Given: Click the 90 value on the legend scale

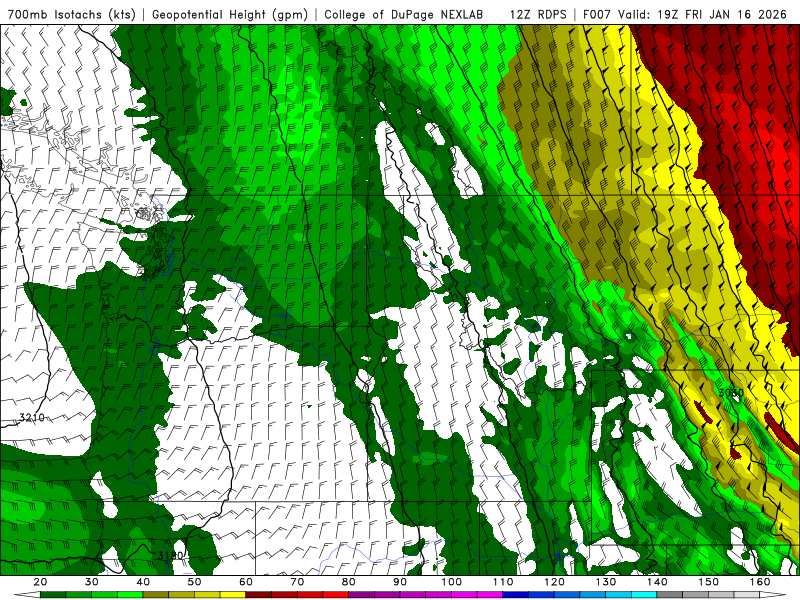Looking at the screenshot, I should click(x=400, y=582).
